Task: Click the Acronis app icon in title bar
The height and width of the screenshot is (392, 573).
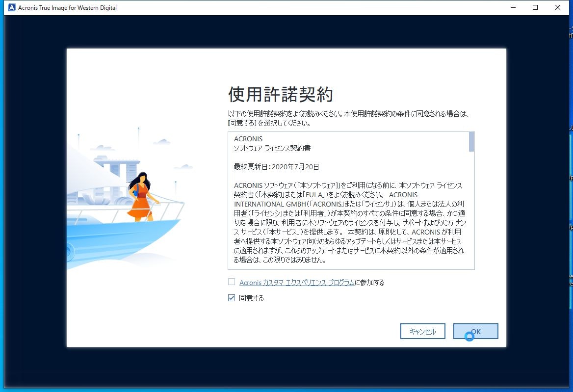Action: coord(12,7)
